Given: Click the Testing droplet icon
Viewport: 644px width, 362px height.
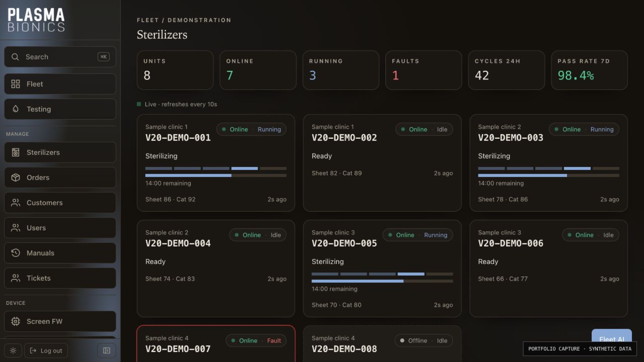Looking at the screenshot, I should (15, 109).
